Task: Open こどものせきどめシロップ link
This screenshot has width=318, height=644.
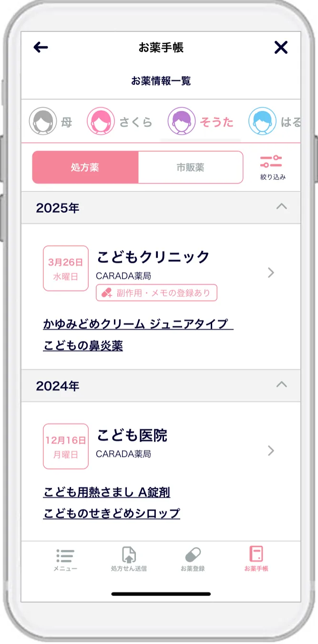Action: [x=112, y=513]
